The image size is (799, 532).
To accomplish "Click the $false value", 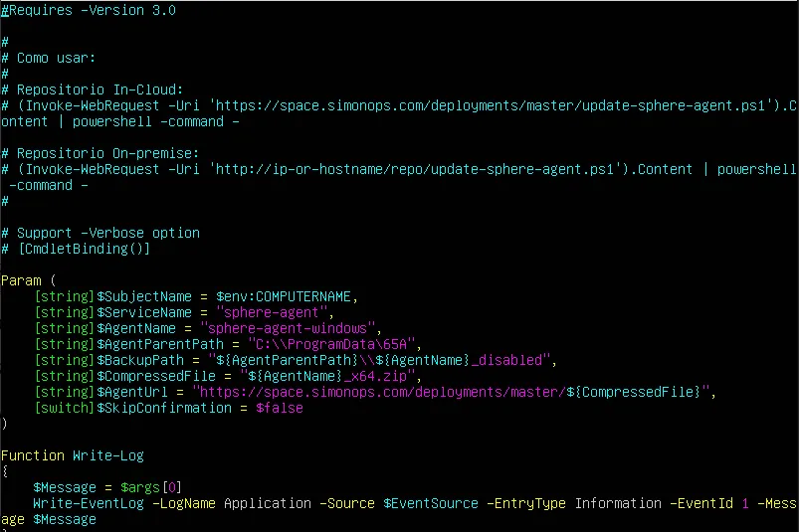I will pos(280,409).
